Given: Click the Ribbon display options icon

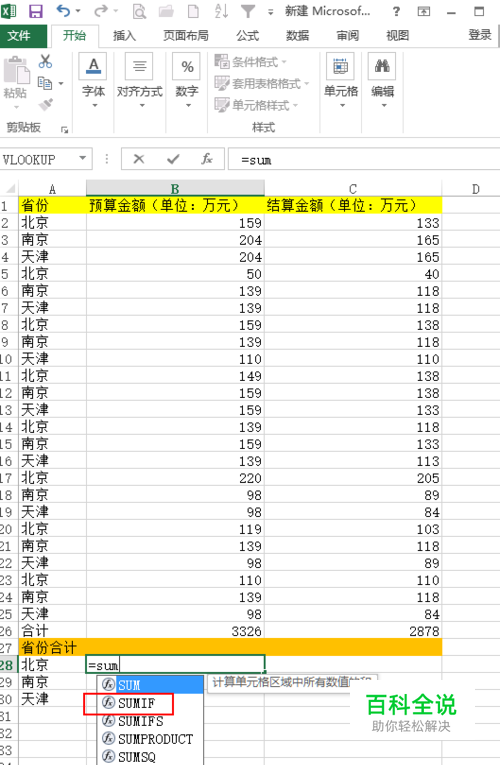Looking at the screenshot, I should (424, 11).
